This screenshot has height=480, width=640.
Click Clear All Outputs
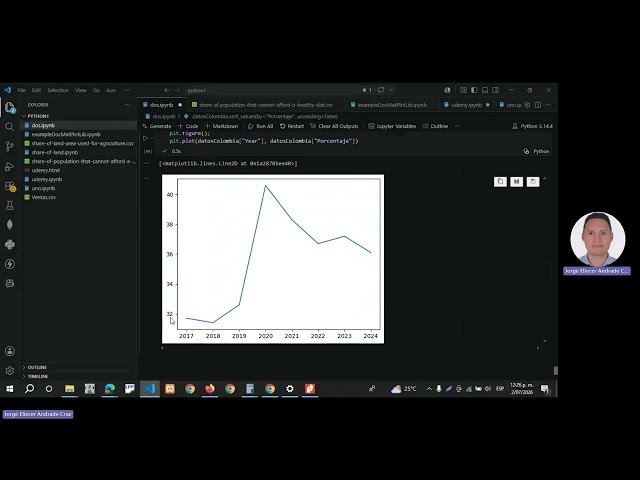click(334, 126)
